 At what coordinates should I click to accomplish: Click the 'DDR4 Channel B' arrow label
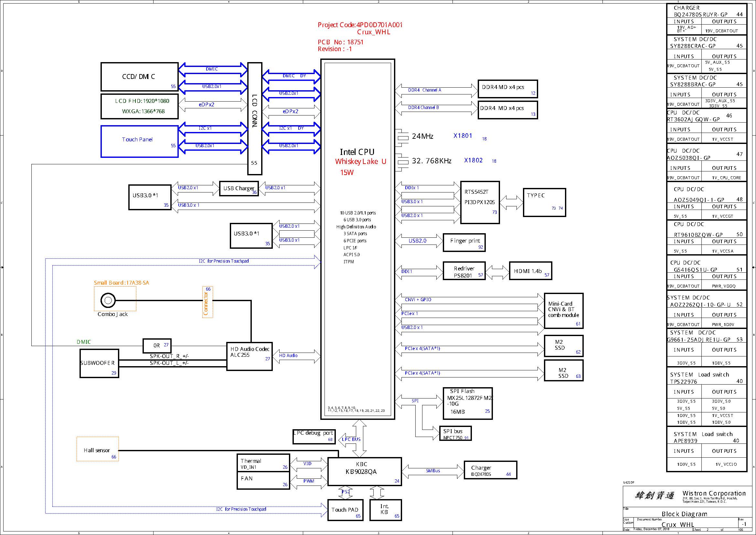pyautogui.click(x=423, y=107)
